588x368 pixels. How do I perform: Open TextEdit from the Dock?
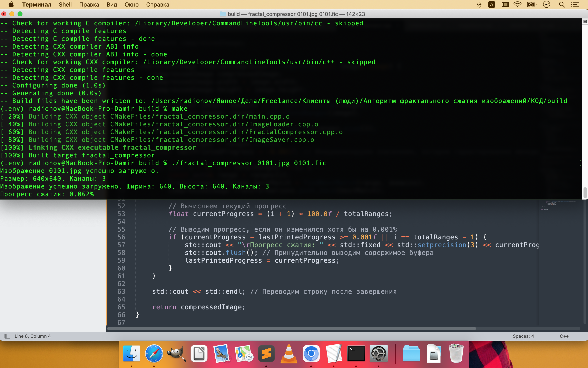tap(334, 353)
